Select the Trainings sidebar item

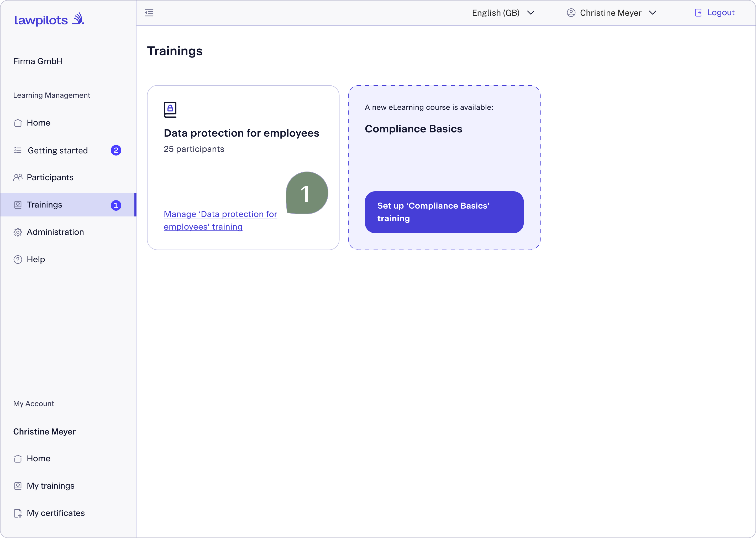click(68, 205)
